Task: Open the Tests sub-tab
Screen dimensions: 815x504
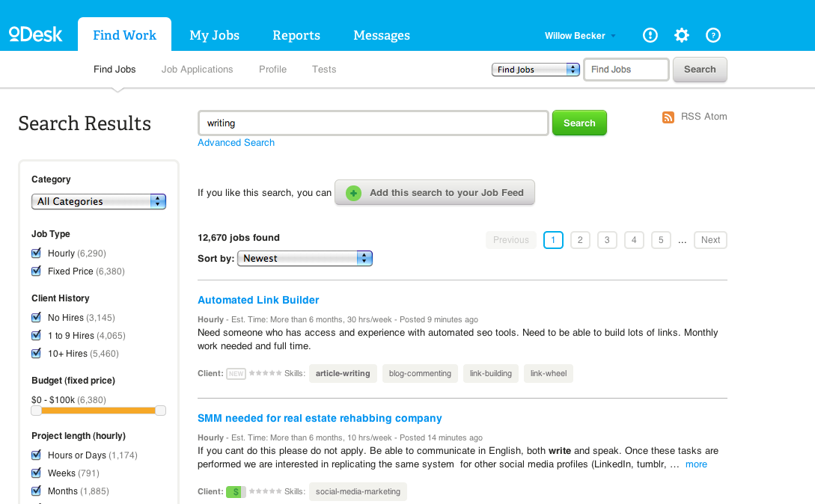Action: click(x=324, y=69)
